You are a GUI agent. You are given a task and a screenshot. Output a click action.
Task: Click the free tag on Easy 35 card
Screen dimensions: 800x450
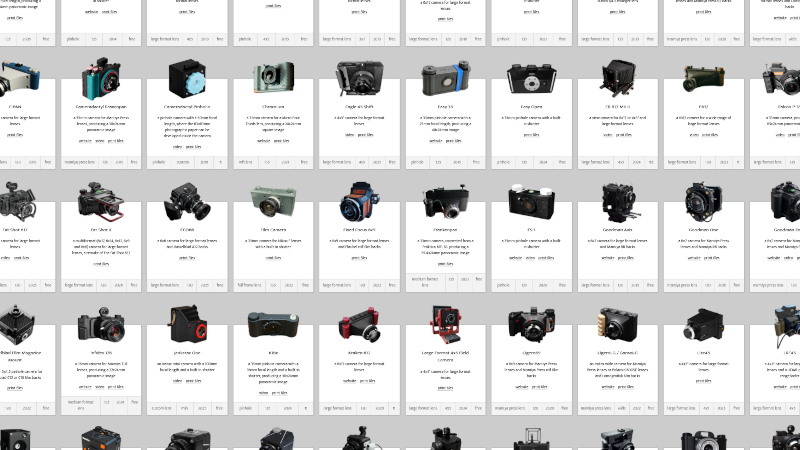pyautogui.click(x=478, y=161)
